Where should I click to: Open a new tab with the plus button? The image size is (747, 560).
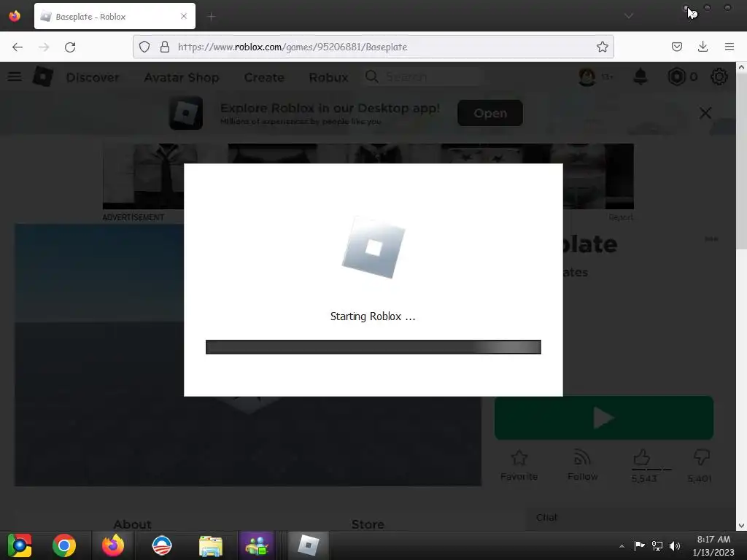tap(211, 17)
